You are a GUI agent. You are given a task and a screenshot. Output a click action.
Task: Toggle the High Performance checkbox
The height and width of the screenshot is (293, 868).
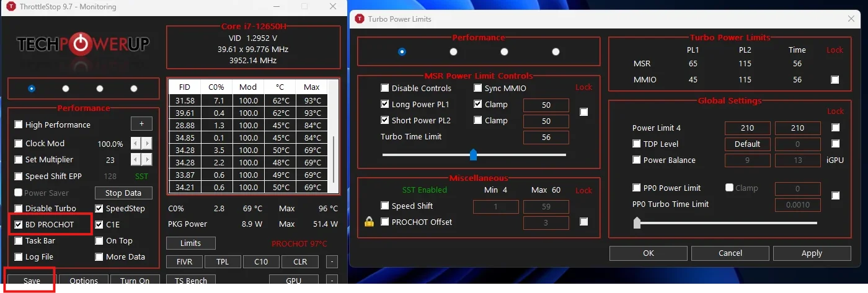coord(19,125)
